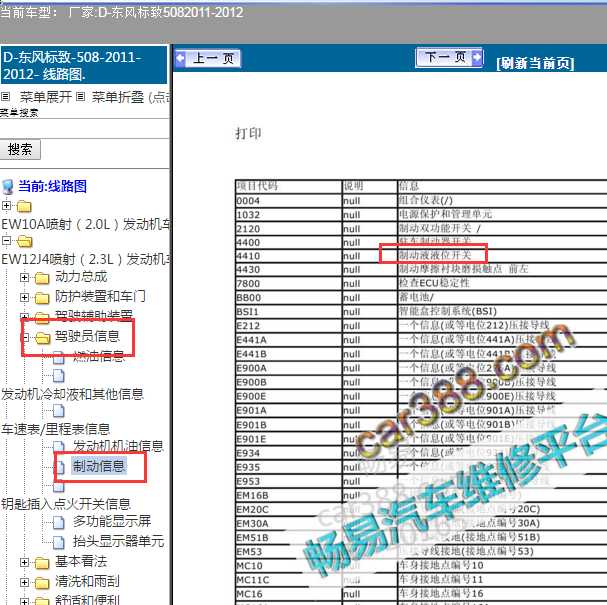
Task: Click the 菜单折叠 list icon
Action: pos(80,96)
